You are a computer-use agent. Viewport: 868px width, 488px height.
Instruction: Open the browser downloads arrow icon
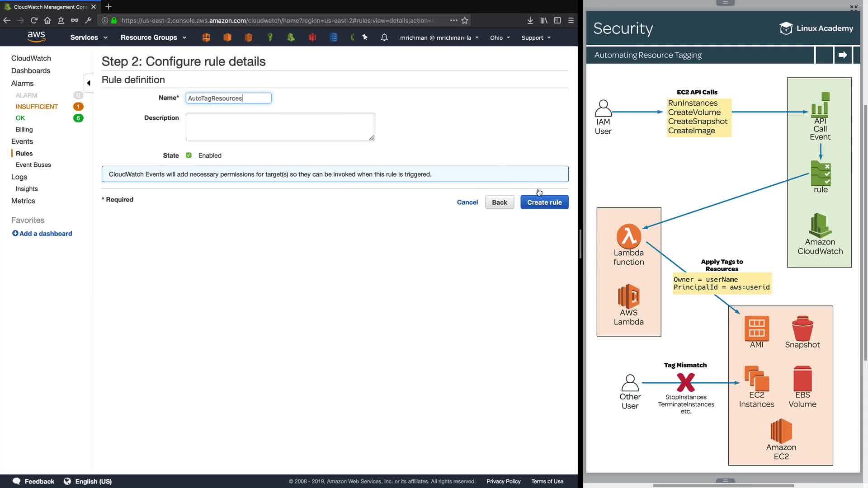pyautogui.click(x=530, y=20)
